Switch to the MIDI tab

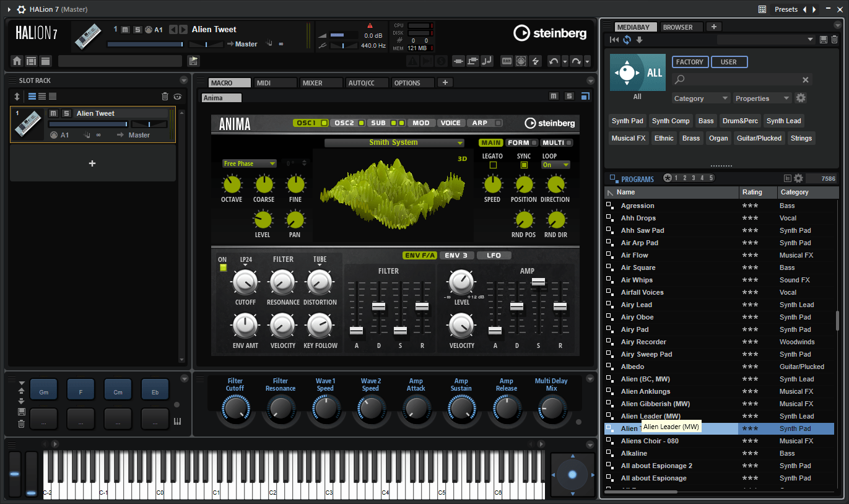coord(275,82)
